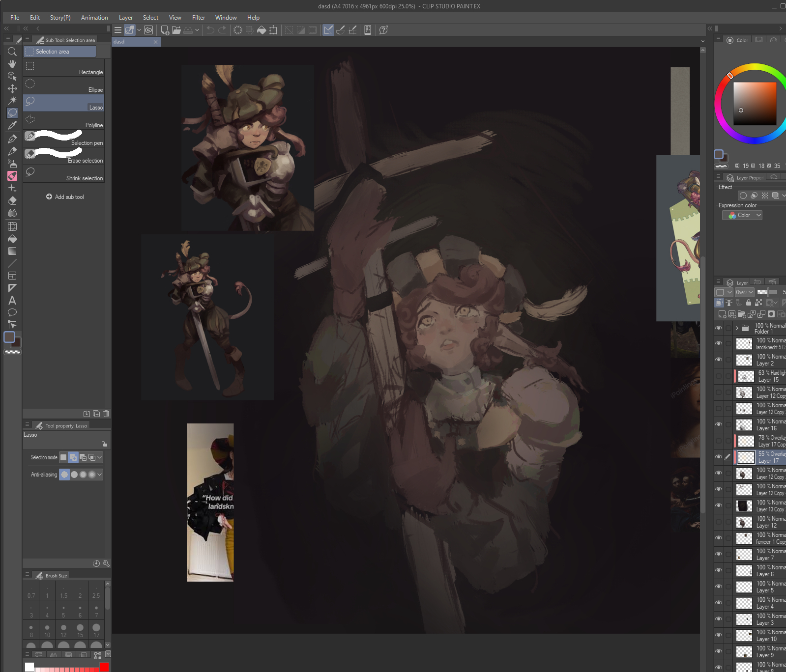The width and height of the screenshot is (786, 672).
Task: Choose the Ellipse selection sub tool
Action: click(x=64, y=85)
